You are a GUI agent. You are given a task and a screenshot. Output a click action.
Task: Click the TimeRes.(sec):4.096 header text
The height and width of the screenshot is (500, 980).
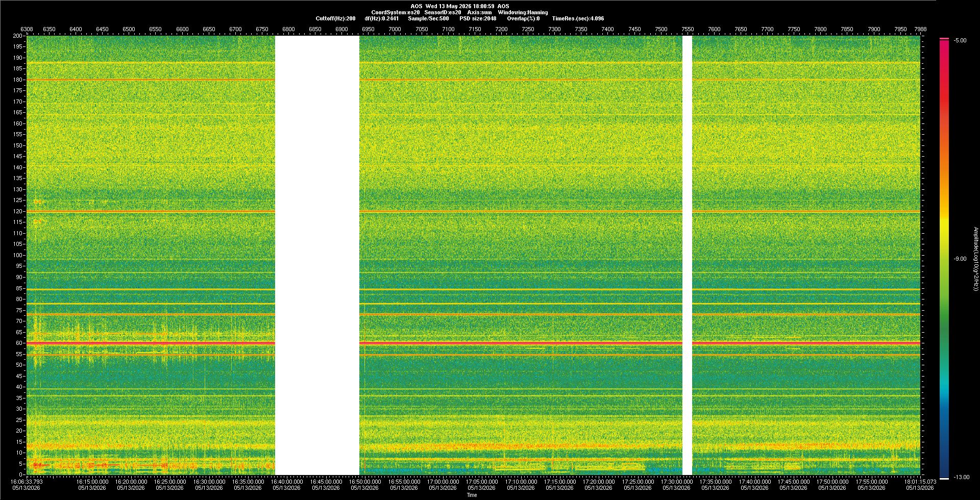pos(578,18)
